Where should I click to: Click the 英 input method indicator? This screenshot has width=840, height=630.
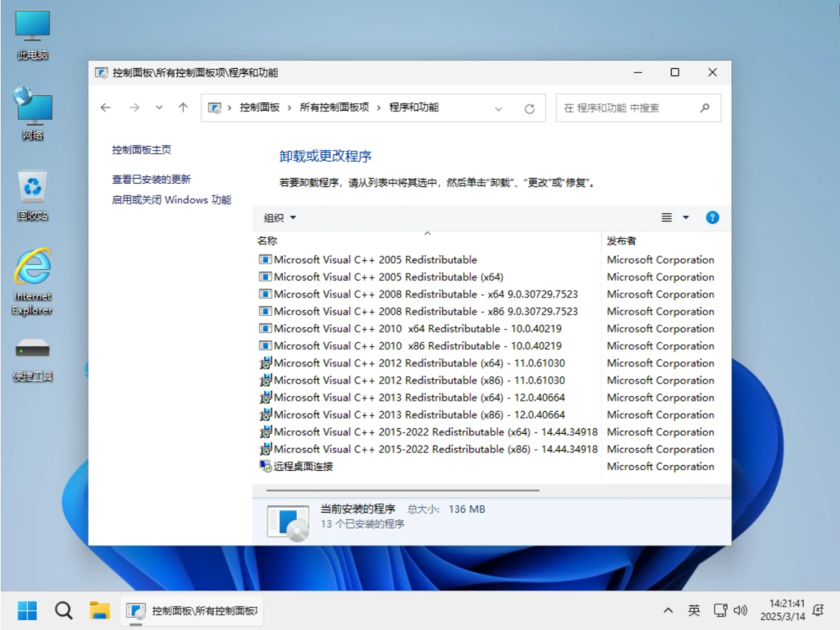click(x=694, y=610)
